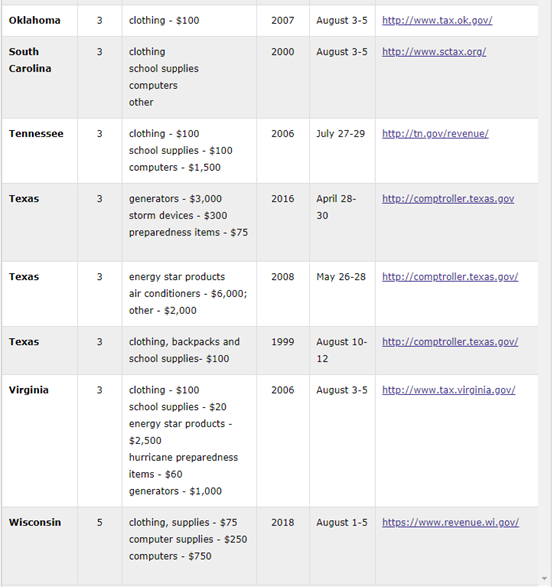554x587 pixels.
Task: Click the Tennessee state name
Action: 36,134
